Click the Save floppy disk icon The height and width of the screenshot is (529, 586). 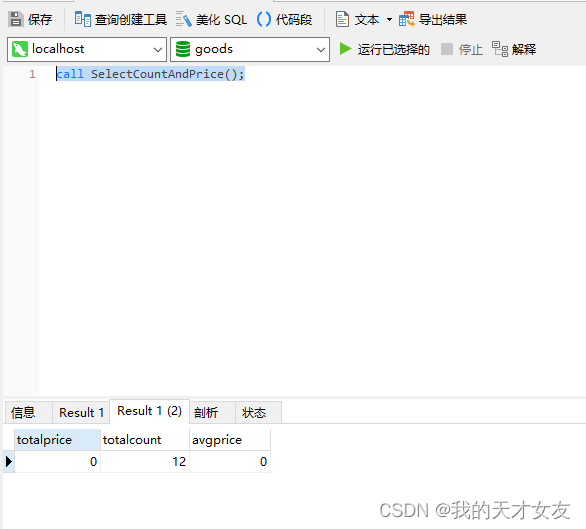(16, 19)
